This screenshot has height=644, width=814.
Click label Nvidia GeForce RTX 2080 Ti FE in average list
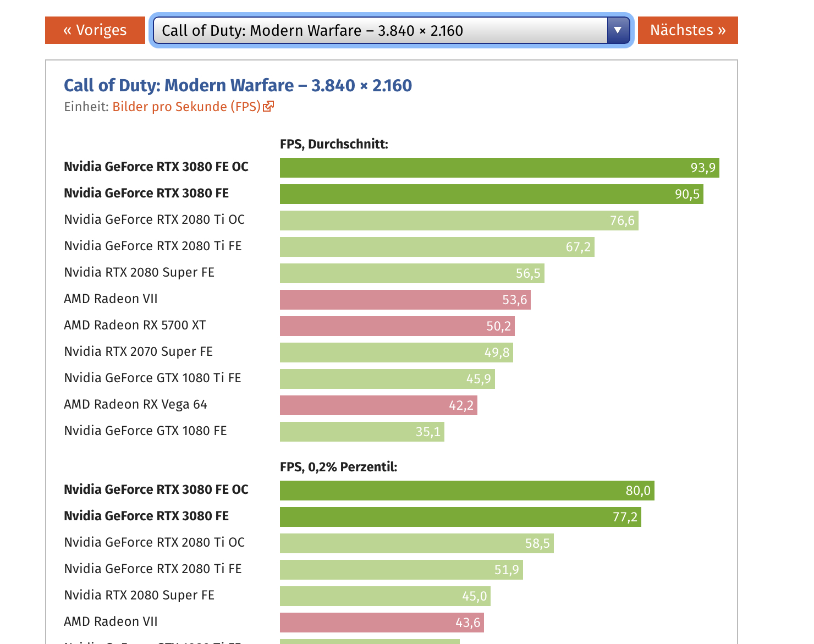point(153,246)
